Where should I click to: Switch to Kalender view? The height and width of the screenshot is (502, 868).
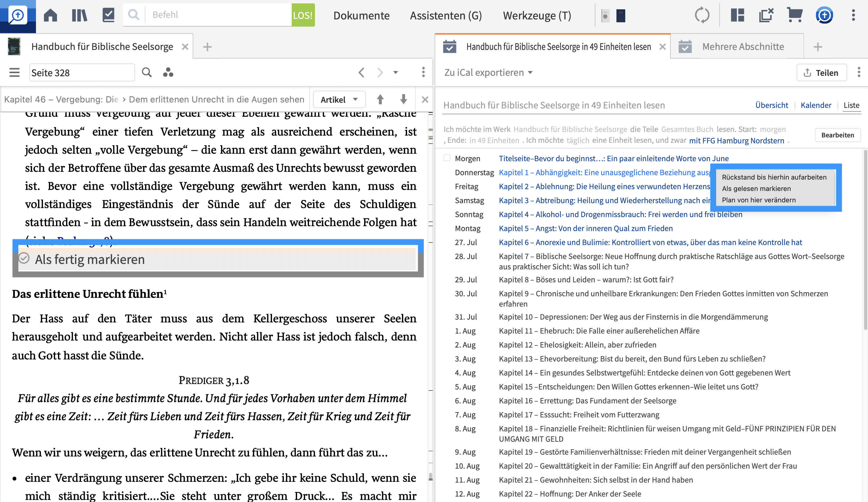(816, 105)
